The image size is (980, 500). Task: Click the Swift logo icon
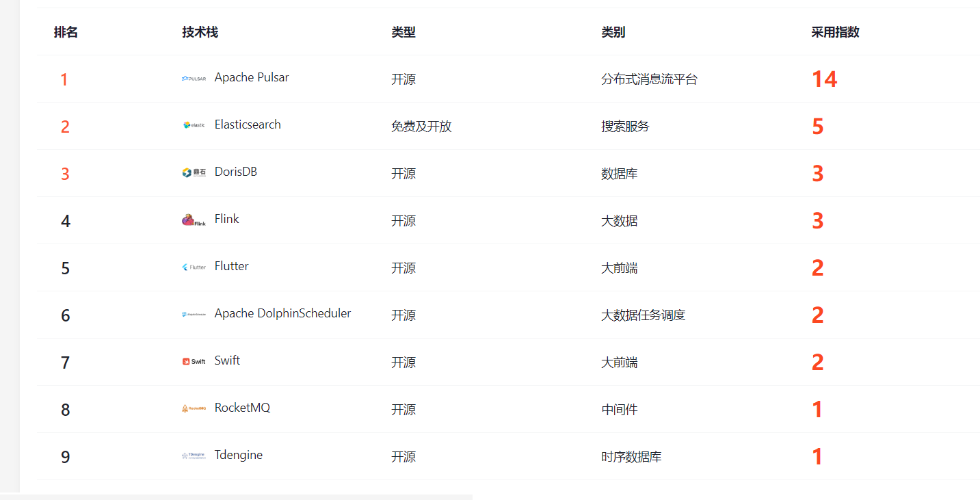(x=194, y=361)
